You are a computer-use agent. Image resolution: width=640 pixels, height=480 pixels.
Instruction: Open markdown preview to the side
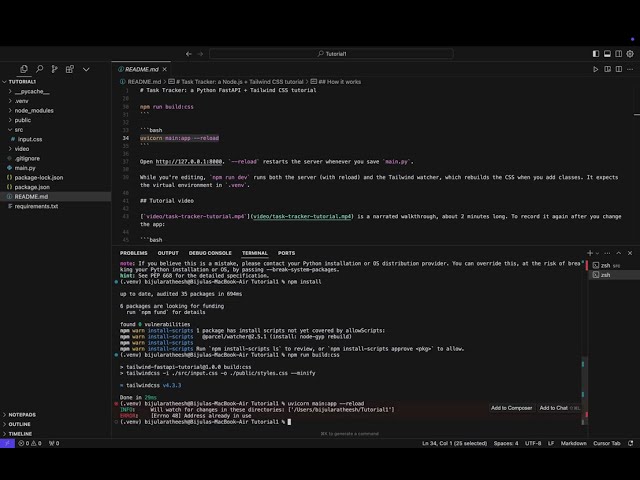coord(607,69)
